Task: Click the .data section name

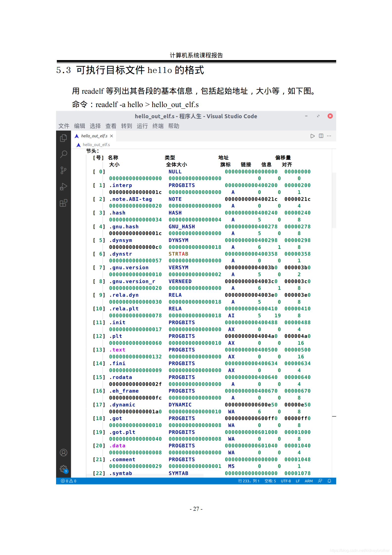Action: click(117, 446)
